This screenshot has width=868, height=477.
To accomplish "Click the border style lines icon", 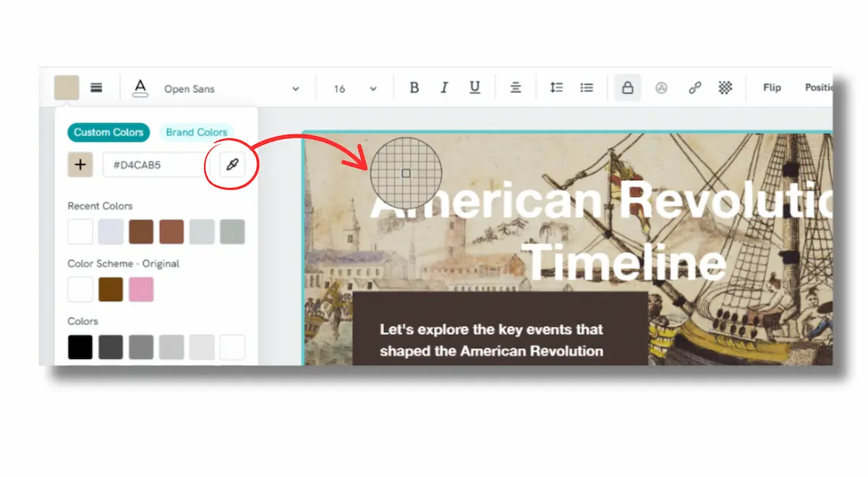I will click(96, 88).
